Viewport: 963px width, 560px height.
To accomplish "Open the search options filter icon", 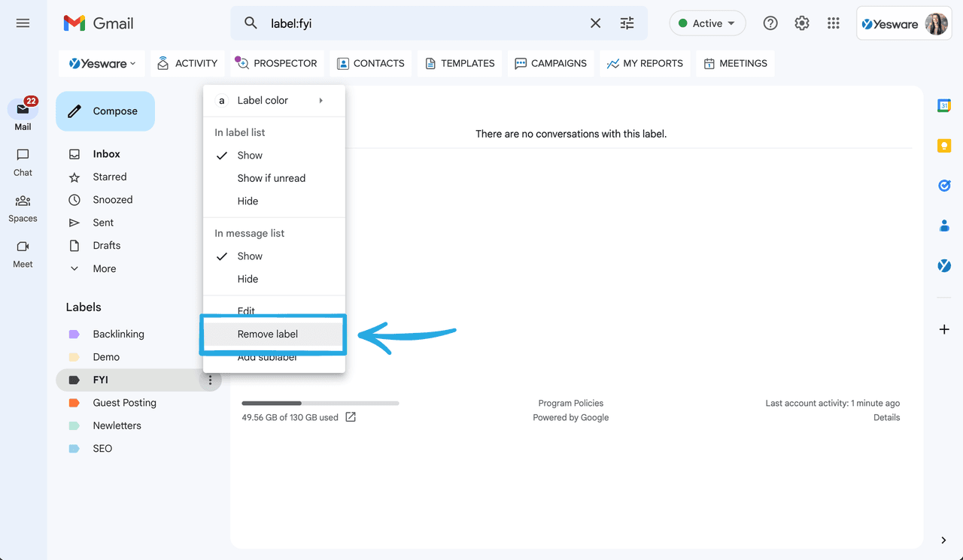I will click(627, 23).
